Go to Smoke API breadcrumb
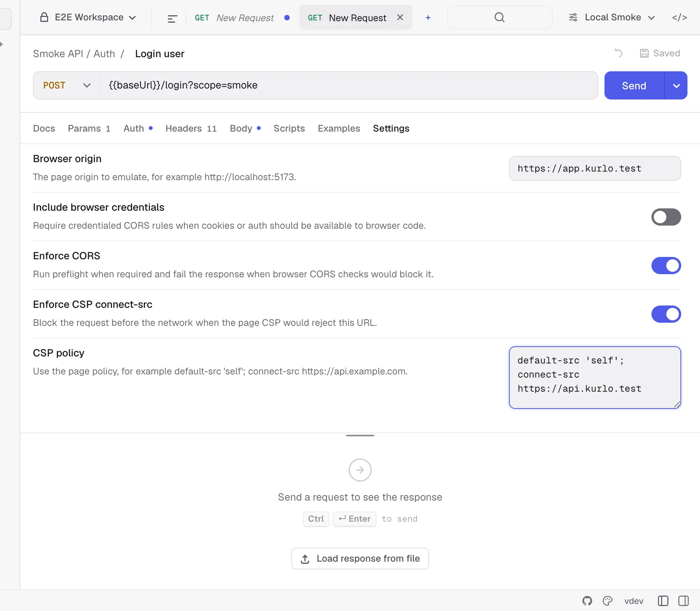 coord(58,54)
